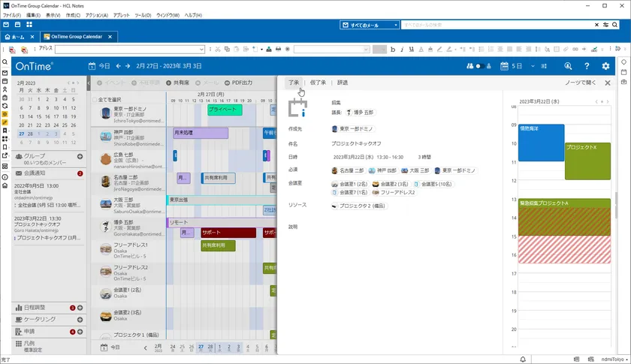Click the notification bell in the status bar
The width and height of the screenshot is (631, 364).
[x=523, y=359]
